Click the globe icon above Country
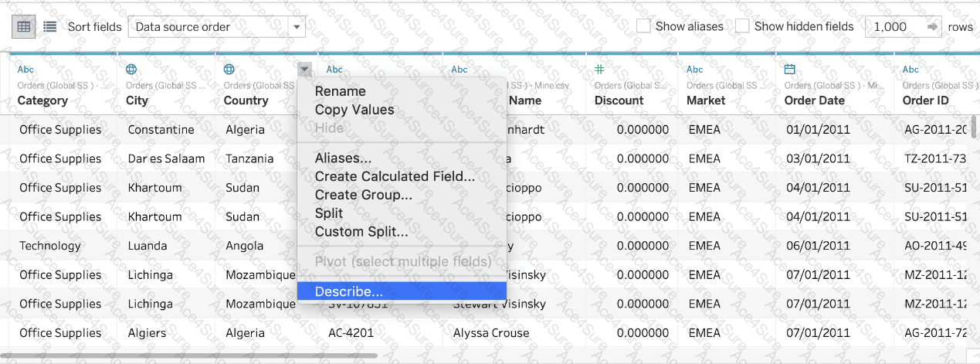 [229, 70]
